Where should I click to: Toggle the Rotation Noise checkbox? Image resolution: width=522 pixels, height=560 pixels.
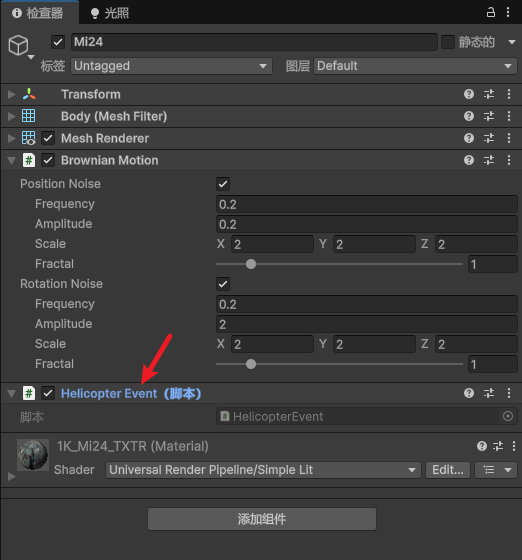(x=223, y=284)
